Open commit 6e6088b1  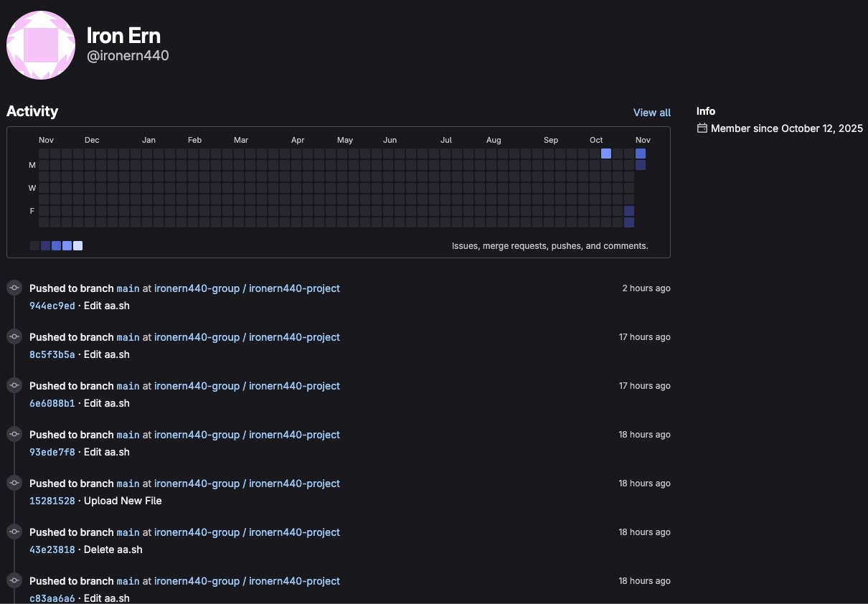tap(52, 403)
